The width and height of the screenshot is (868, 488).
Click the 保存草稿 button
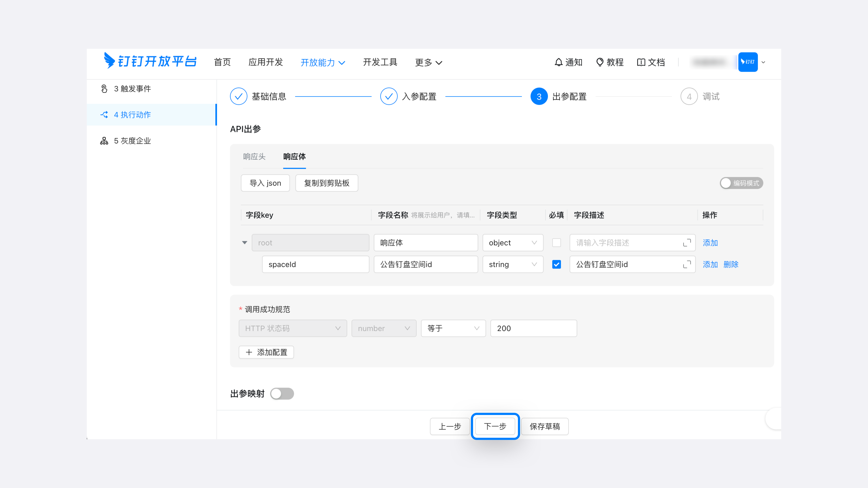pyautogui.click(x=544, y=426)
